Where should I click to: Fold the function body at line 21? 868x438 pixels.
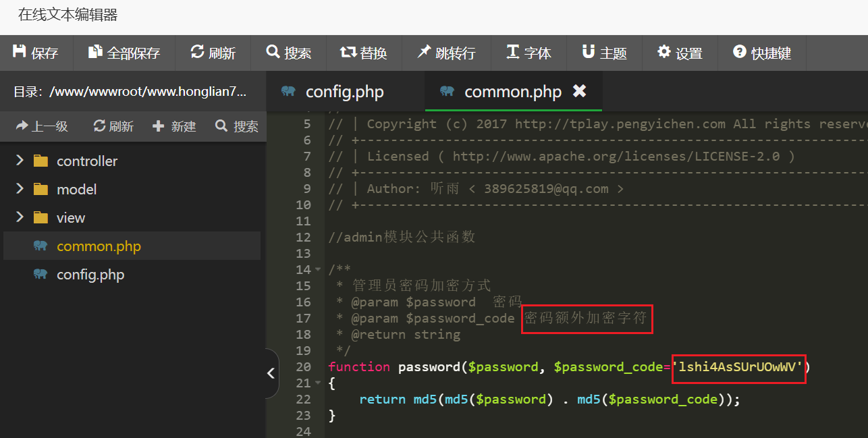click(319, 383)
